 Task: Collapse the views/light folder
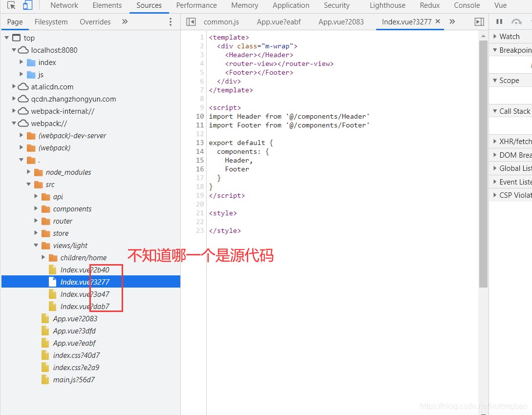[36, 245]
